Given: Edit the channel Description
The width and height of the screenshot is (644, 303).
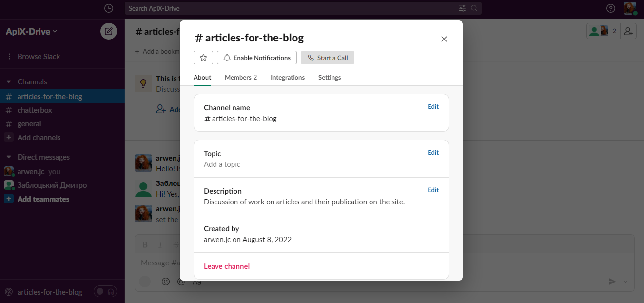Looking at the screenshot, I should pos(433,190).
